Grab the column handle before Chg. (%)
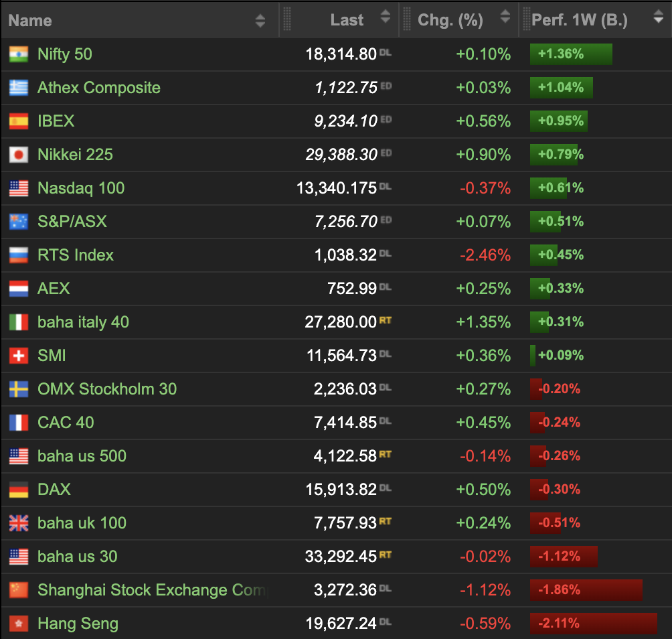672x639 pixels. (x=407, y=19)
